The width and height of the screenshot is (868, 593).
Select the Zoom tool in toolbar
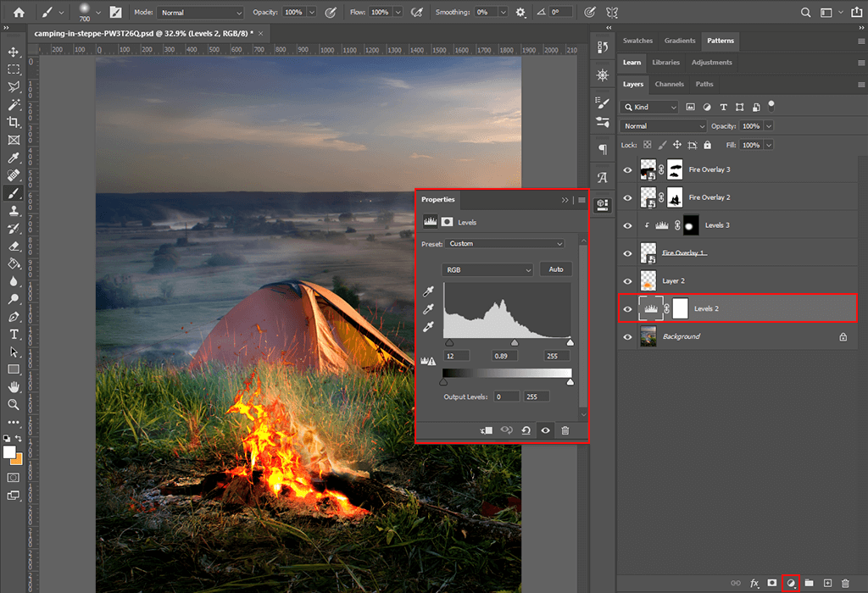pyautogui.click(x=14, y=404)
